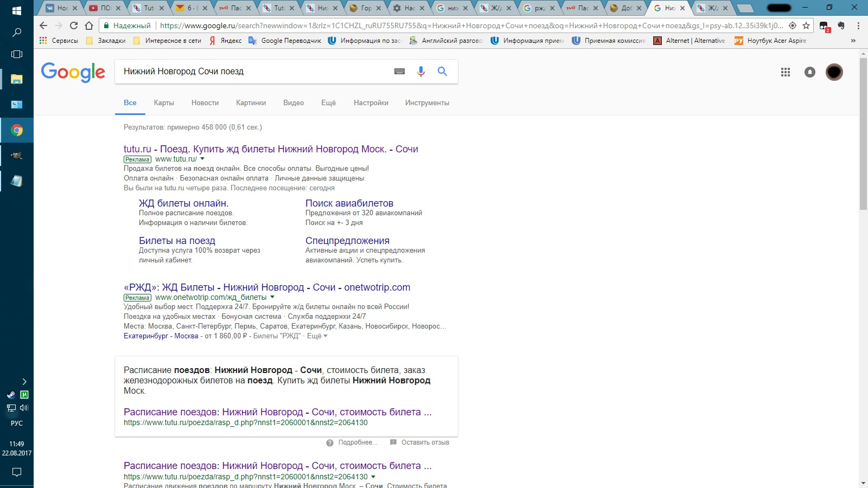Click the uTorrent tray icon
The width and height of the screenshot is (868, 488).
[24, 395]
